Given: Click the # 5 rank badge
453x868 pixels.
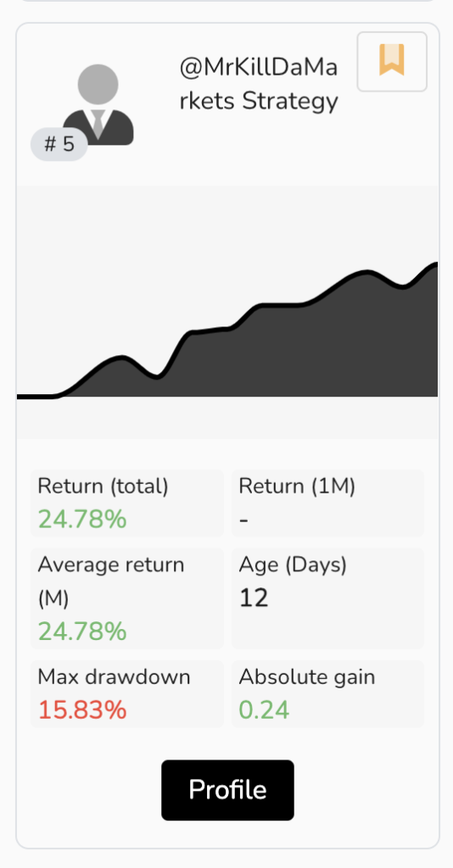Looking at the screenshot, I should (x=59, y=144).
